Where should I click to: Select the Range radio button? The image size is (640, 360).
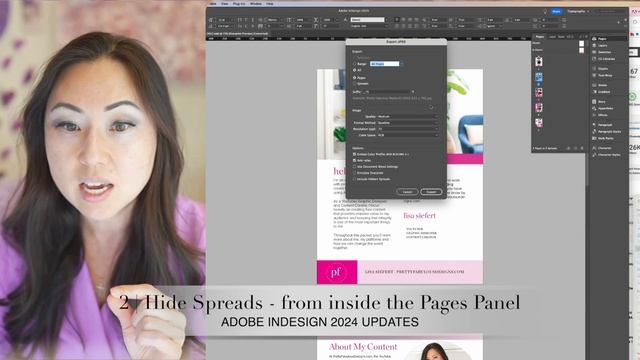point(354,64)
